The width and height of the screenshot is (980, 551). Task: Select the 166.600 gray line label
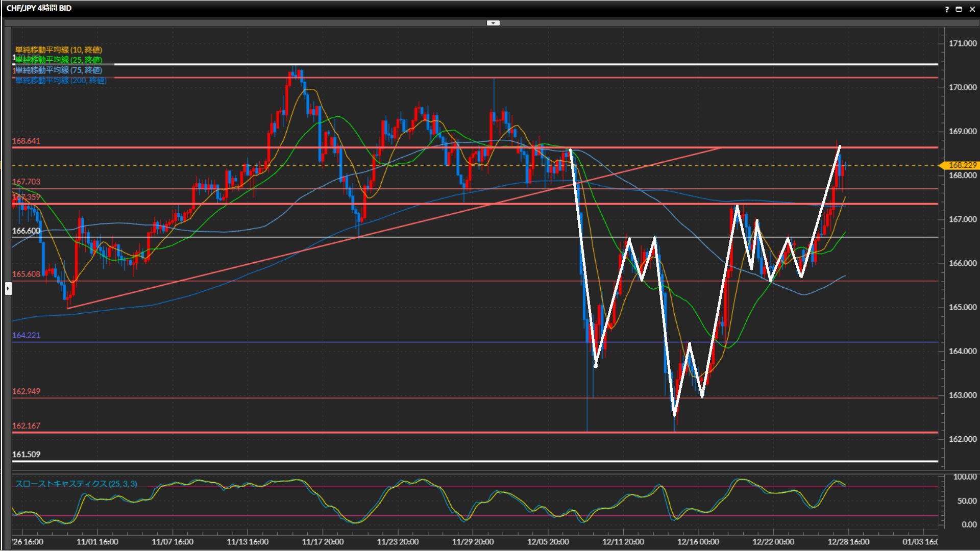26,231
